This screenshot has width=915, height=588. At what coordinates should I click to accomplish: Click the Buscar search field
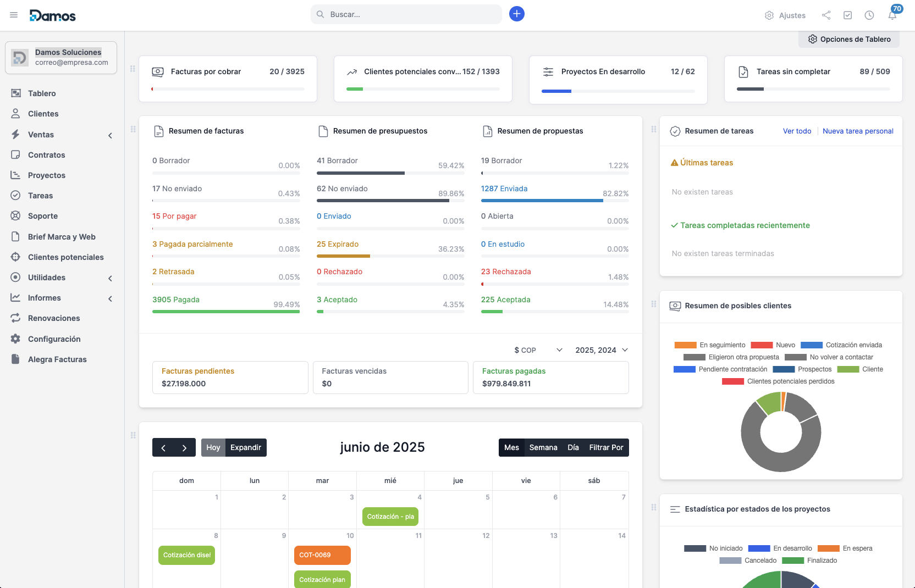pos(407,14)
